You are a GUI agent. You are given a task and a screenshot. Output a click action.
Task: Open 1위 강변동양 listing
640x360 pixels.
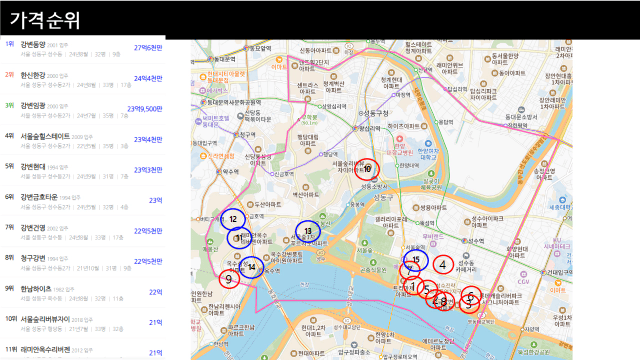tap(83, 48)
